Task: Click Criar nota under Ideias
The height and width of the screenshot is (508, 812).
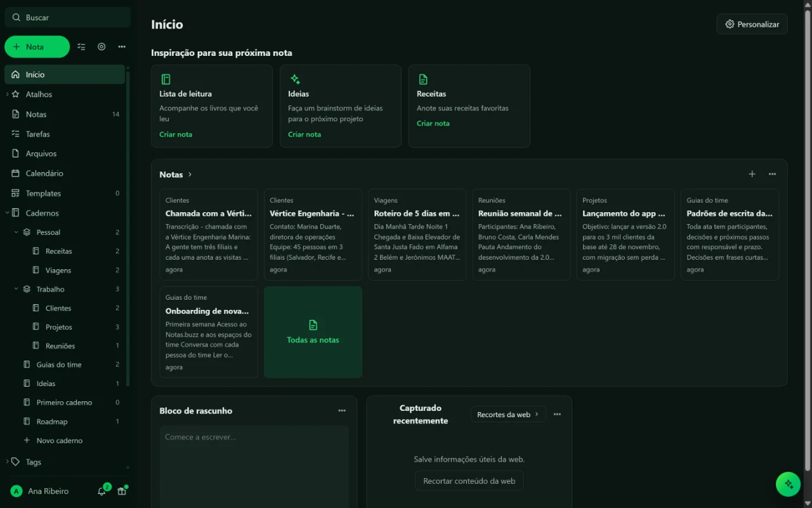Action: coord(304,135)
